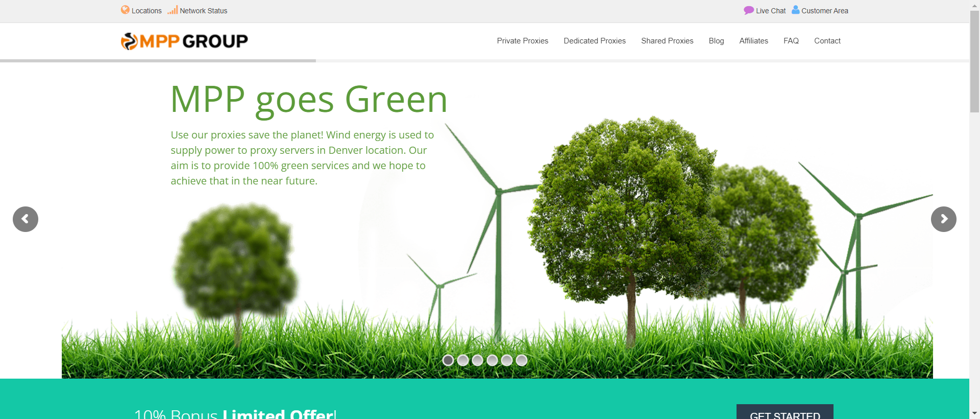980x419 pixels.
Task: Open the Live Chat link
Action: (x=771, y=11)
